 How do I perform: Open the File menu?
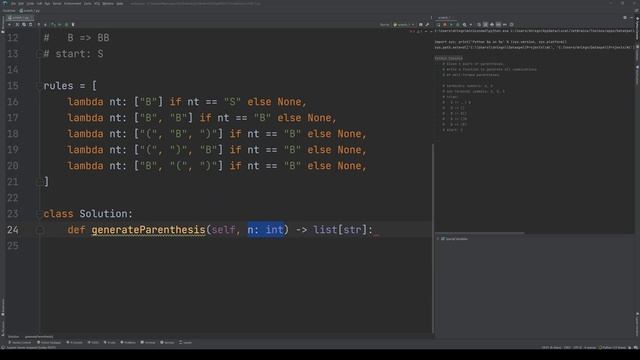pyautogui.click(x=13, y=4)
